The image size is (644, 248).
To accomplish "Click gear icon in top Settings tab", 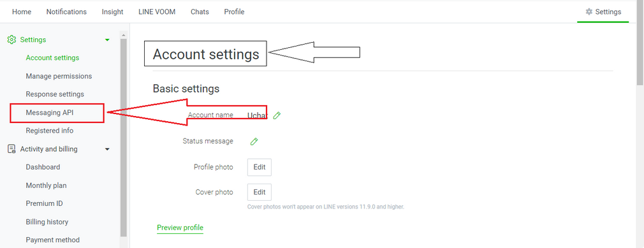I will pyautogui.click(x=589, y=12).
